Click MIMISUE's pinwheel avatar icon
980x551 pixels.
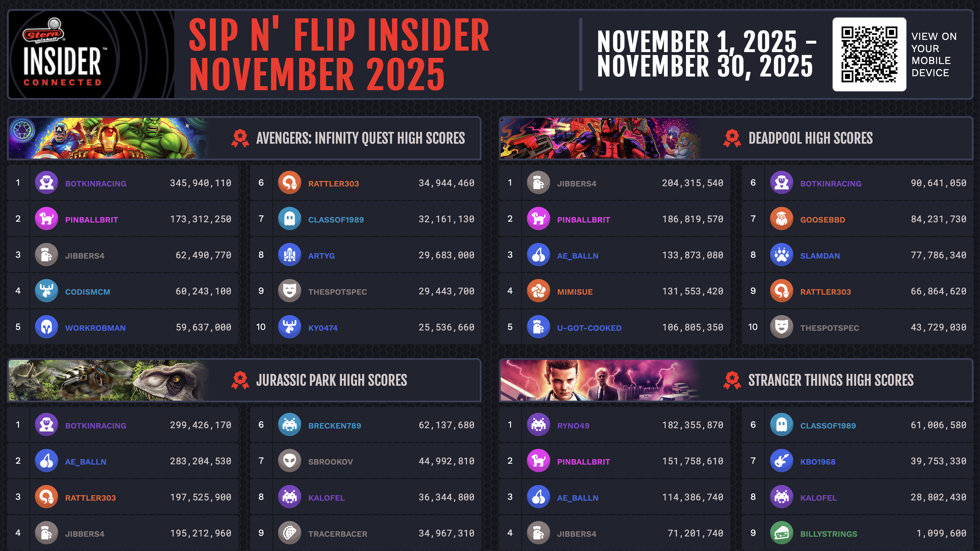point(538,291)
